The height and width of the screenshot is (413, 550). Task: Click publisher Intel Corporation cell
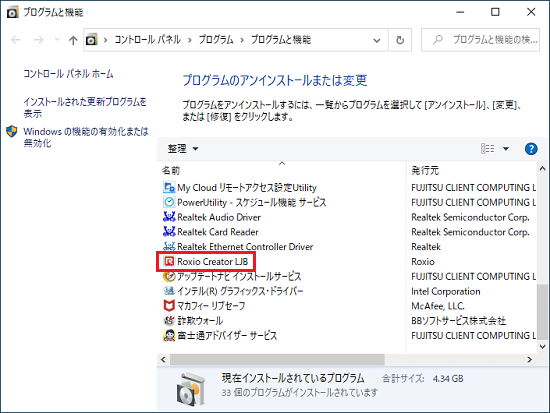(x=446, y=291)
